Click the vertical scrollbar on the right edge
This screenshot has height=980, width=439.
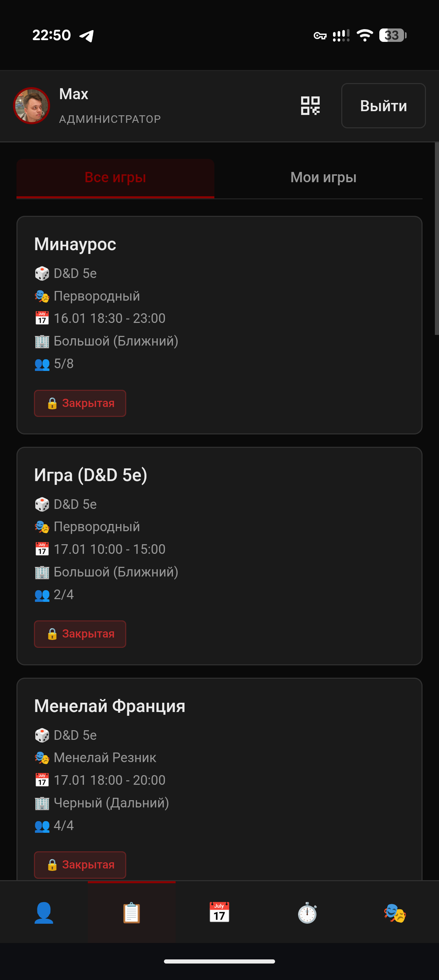(x=437, y=239)
